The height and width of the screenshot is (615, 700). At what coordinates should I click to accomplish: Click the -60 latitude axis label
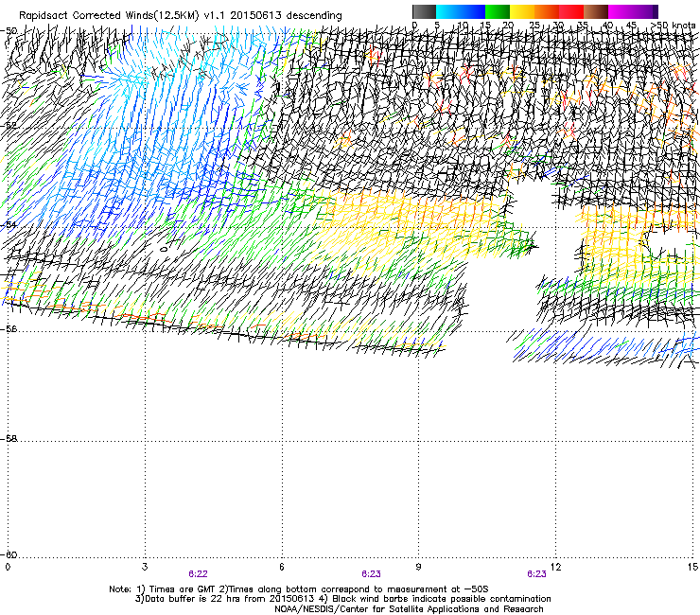click(x=9, y=554)
